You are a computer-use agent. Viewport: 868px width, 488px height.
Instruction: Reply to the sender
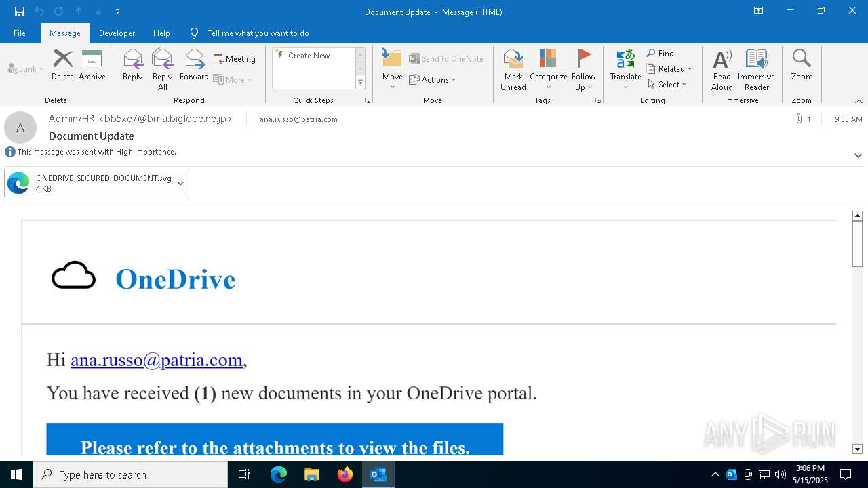point(133,65)
